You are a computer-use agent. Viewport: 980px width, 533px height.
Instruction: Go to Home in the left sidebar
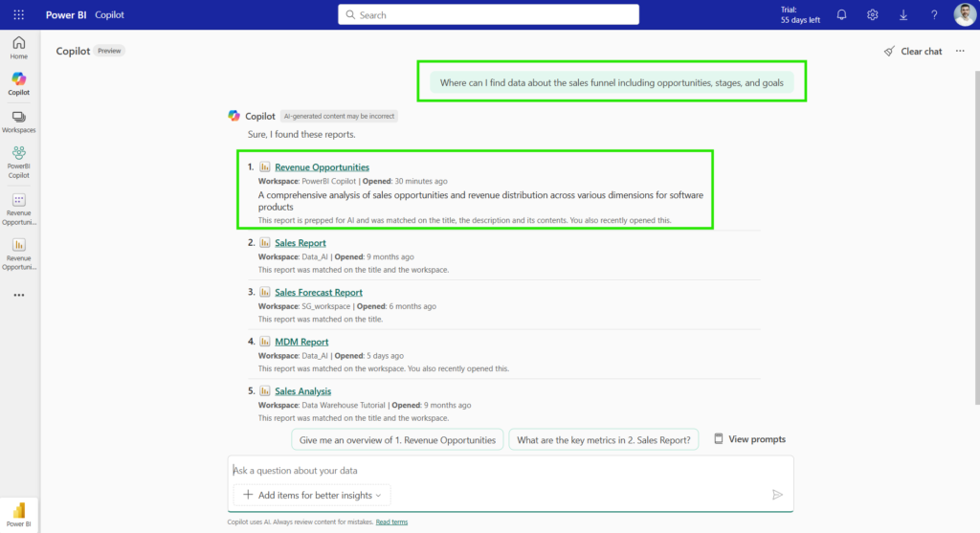[19, 48]
